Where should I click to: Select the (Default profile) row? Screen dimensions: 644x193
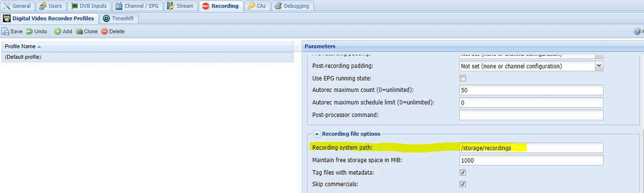[x=147, y=57]
